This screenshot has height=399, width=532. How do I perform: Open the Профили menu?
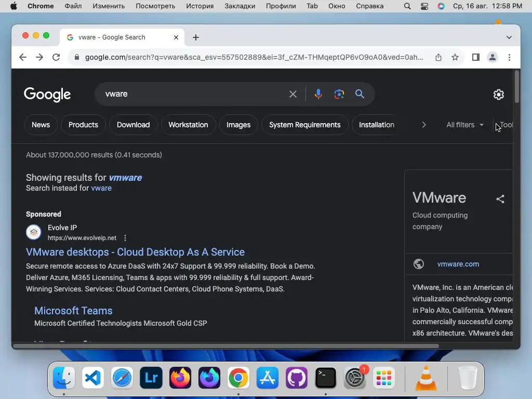tap(281, 6)
